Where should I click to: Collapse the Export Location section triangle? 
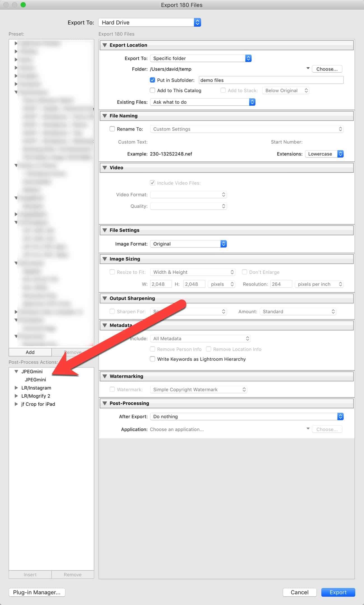point(105,45)
